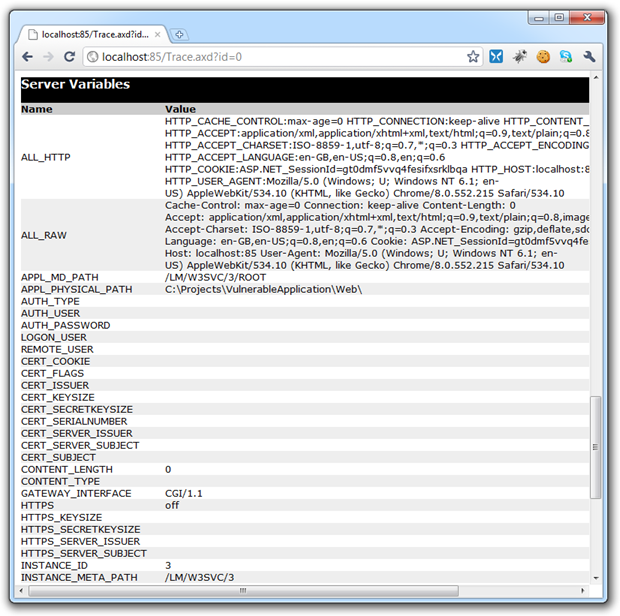Reload the Trace.axd page
The width and height of the screenshot is (620, 616).
click(x=70, y=57)
